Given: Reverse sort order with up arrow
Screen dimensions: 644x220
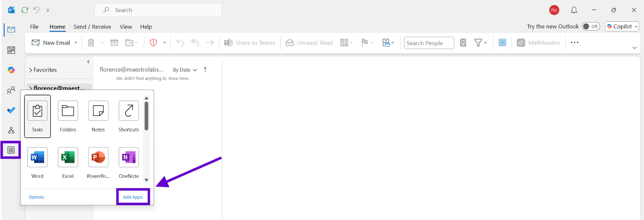Looking at the screenshot, I should (205, 70).
